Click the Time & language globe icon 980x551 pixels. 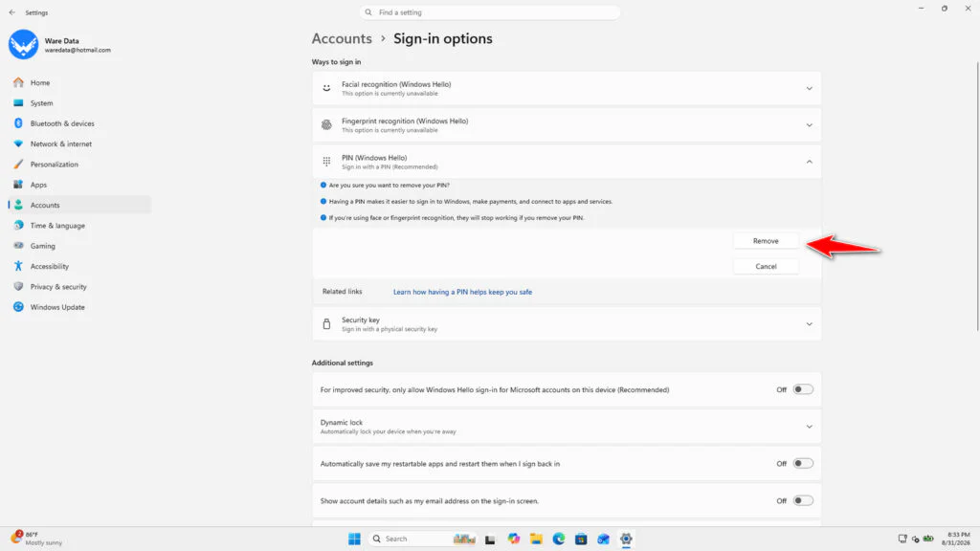19,225
